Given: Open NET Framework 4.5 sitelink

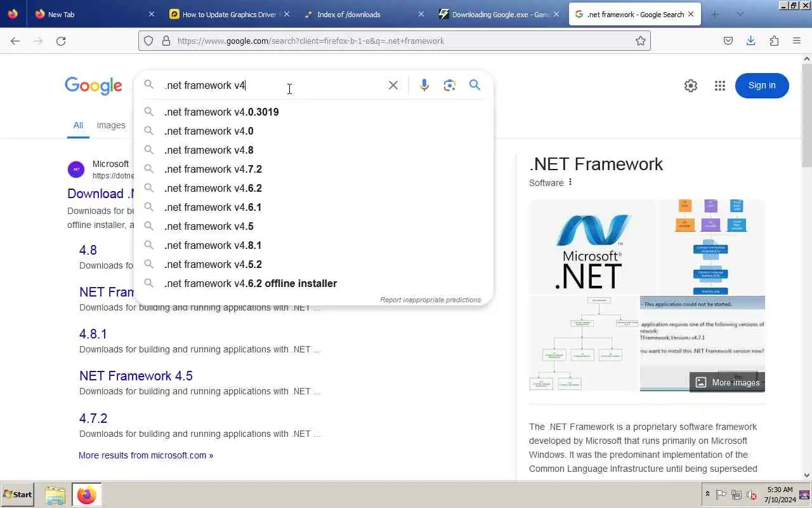Looking at the screenshot, I should pos(136,376).
